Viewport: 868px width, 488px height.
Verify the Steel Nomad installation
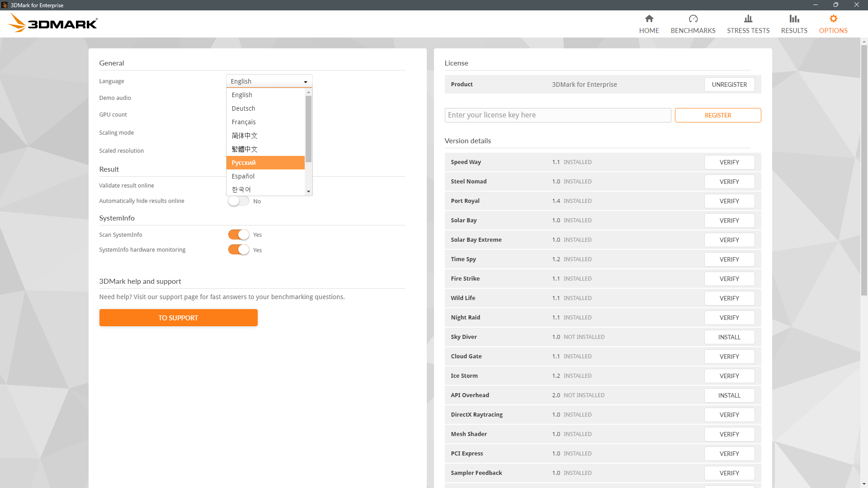729,182
